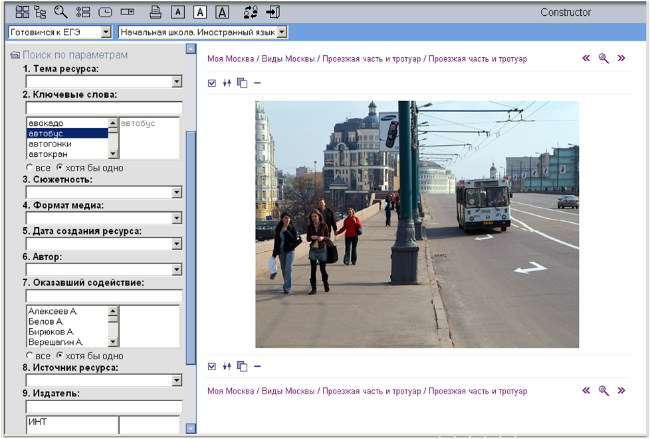Click the exit door icon in toolbar
This screenshot has width=650, height=439.
click(x=273, y=12)
